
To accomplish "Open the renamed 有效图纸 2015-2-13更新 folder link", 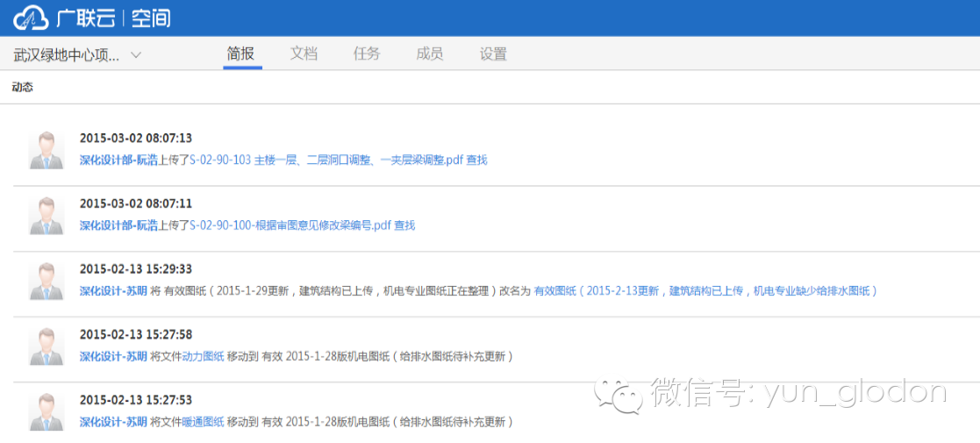I will pos(705,291).
